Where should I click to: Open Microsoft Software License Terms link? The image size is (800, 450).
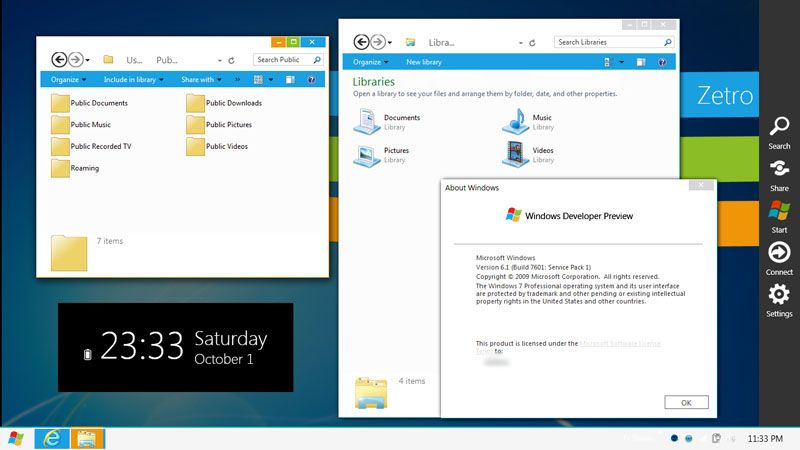pos(619,344)
